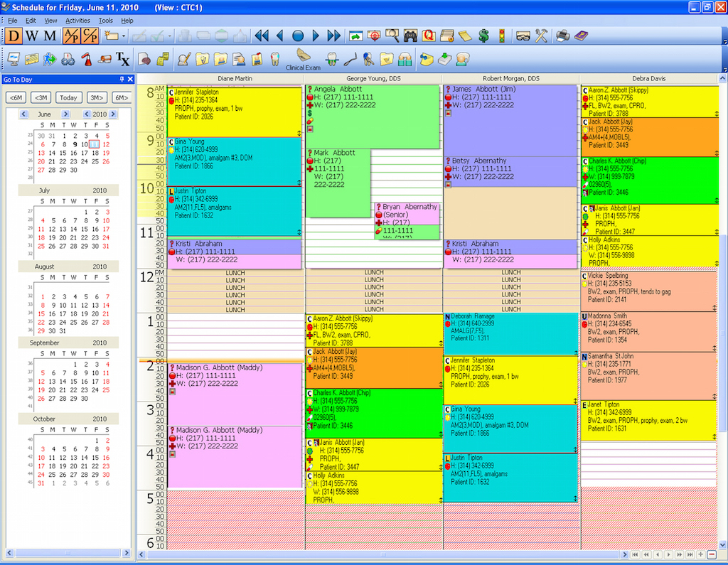
Task: Click the blue circle today icon
Action: 298,36
